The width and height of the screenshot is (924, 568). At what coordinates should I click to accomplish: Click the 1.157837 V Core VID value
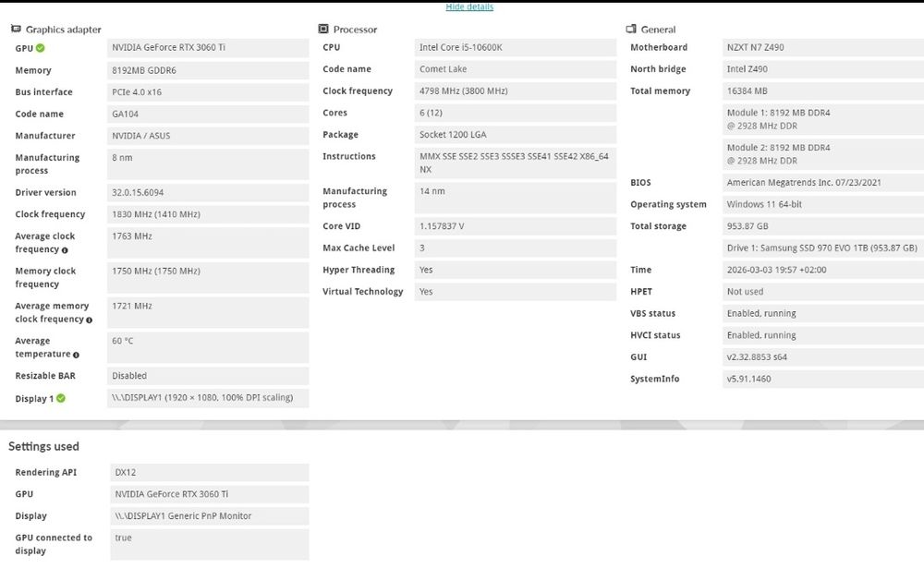coord(515,225)
